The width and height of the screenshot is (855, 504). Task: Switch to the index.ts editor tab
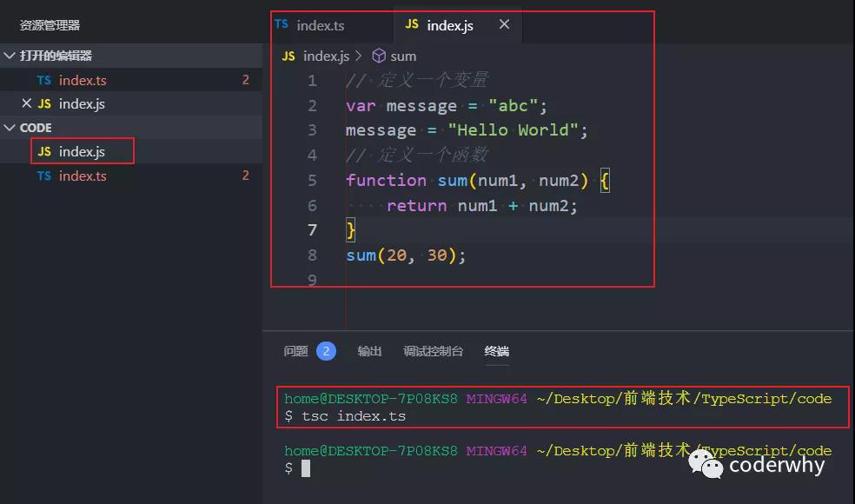click(321, 25)
